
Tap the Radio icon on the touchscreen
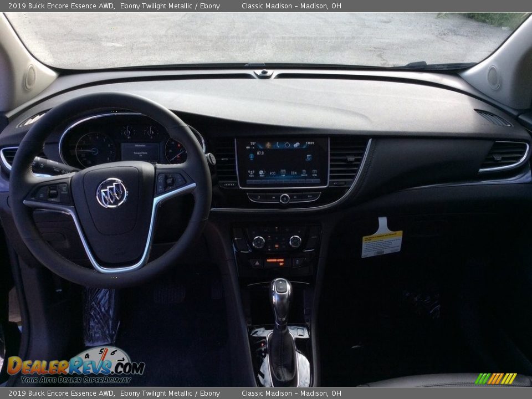pyautogui.click(x=251, y=172)
